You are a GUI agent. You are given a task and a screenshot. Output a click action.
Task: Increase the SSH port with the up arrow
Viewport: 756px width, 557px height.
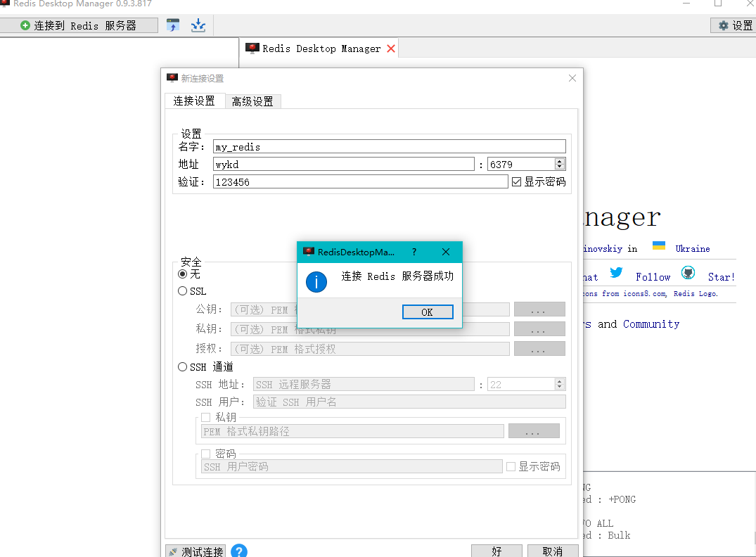pos(559,381)
